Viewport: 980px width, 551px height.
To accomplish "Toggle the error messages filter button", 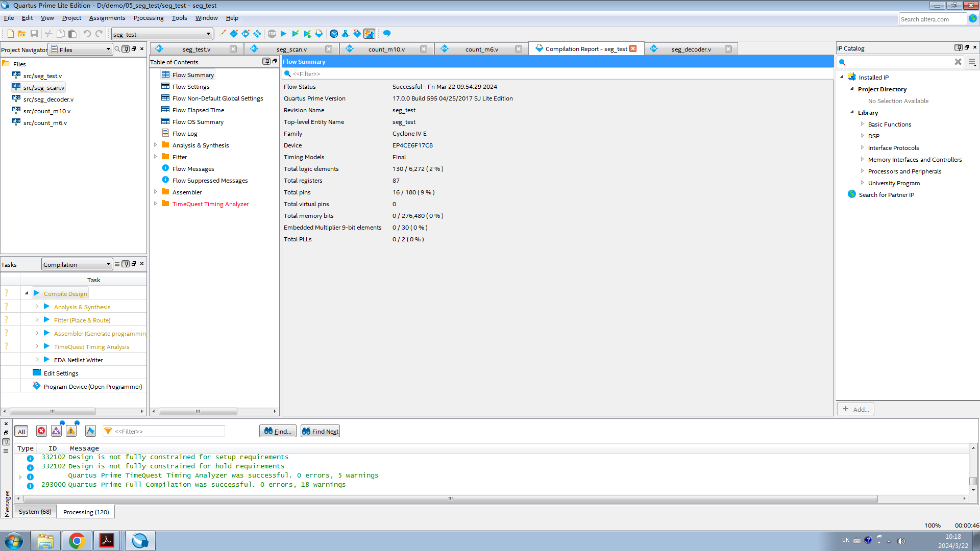I will point(41,431).
